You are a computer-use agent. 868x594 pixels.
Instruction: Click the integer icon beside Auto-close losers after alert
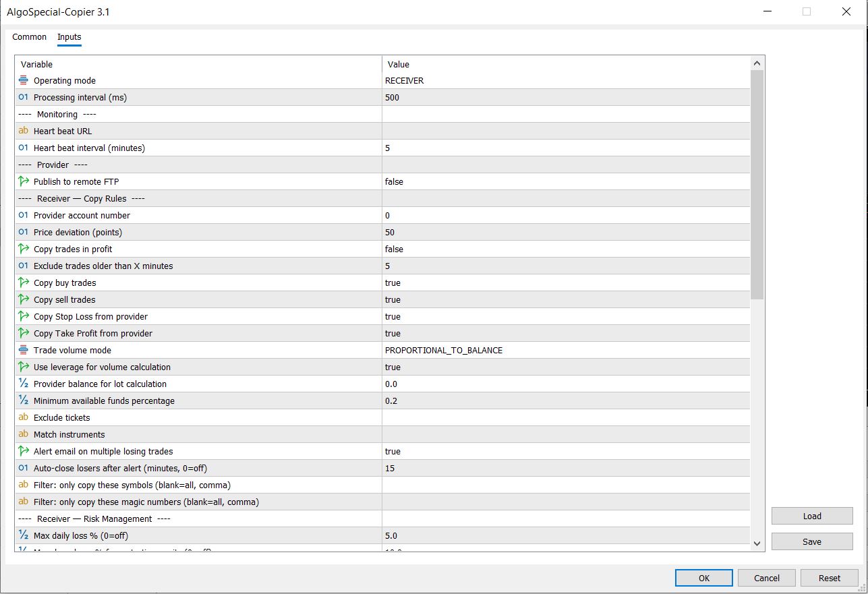click(x=24, y=468)
